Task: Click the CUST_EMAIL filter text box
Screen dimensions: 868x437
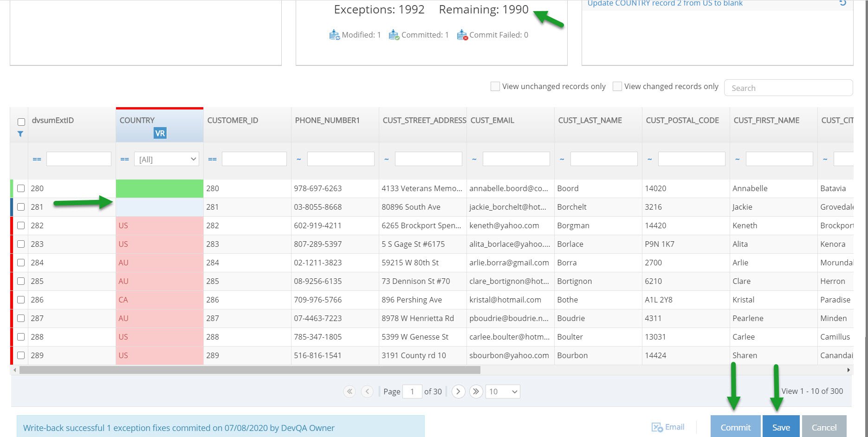Action: point(516,159)
